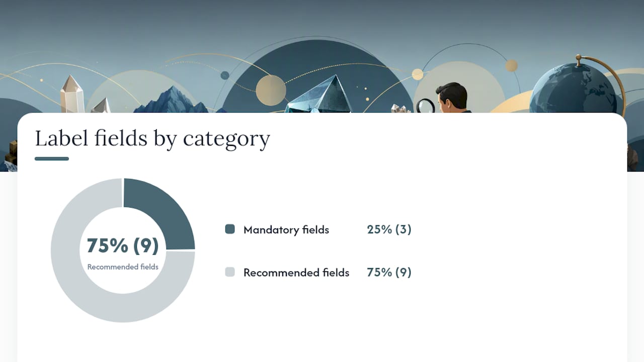The width and height of the screenshot is (644, 362).
Task: Click the blue mountain illustration
Action: coord(171,100)
